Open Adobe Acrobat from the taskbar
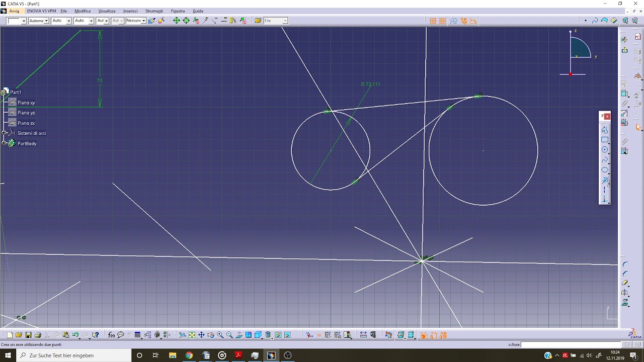Screen dimensions: 644x362 [238, 355]
